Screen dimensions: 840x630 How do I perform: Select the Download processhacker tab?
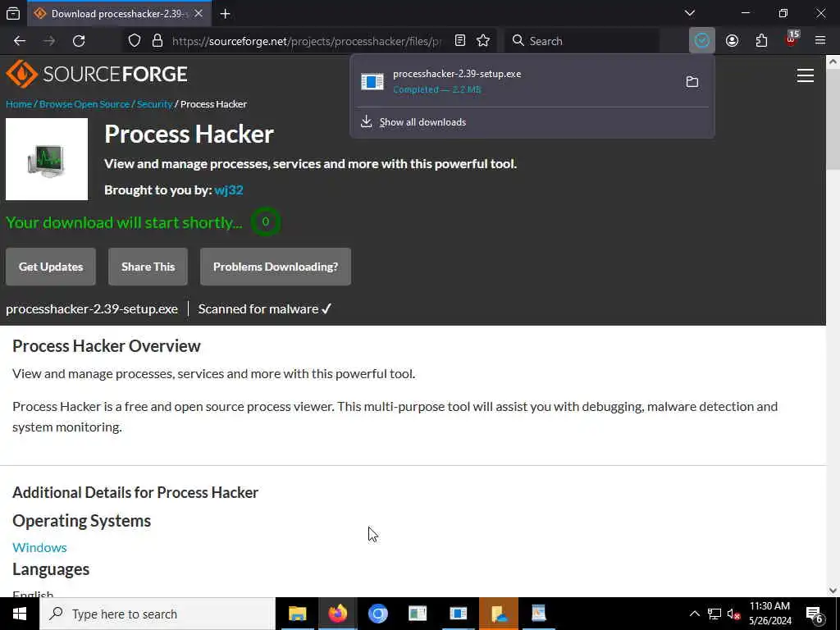(x=118, y=14)
